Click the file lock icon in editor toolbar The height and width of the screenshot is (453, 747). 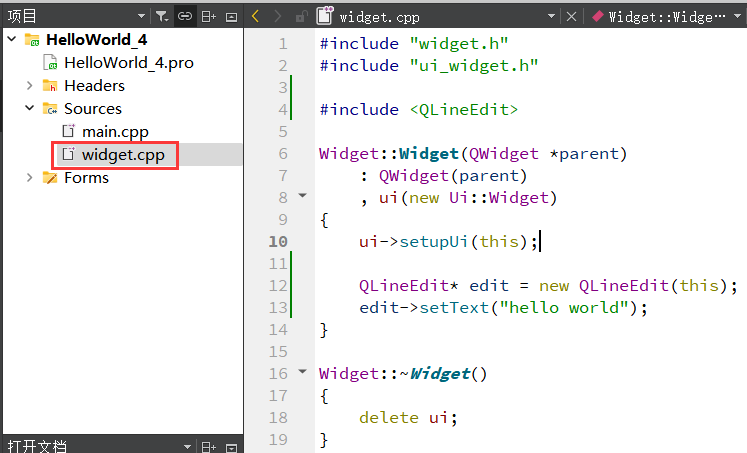coord(301,17)
